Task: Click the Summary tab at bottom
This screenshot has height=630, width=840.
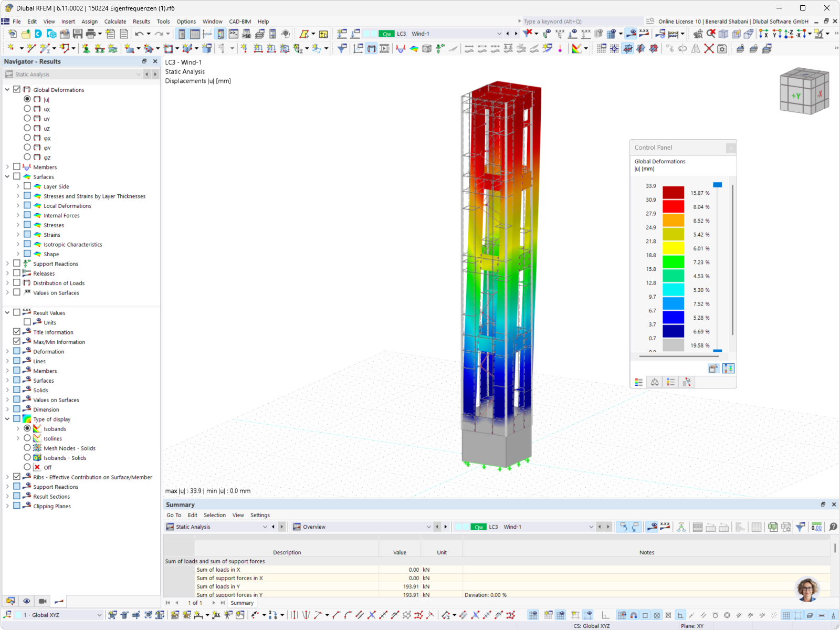Action: click(242, 603)
